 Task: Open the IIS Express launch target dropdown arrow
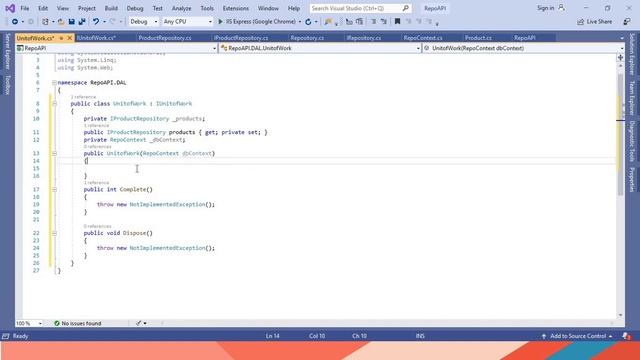(300, 22)
